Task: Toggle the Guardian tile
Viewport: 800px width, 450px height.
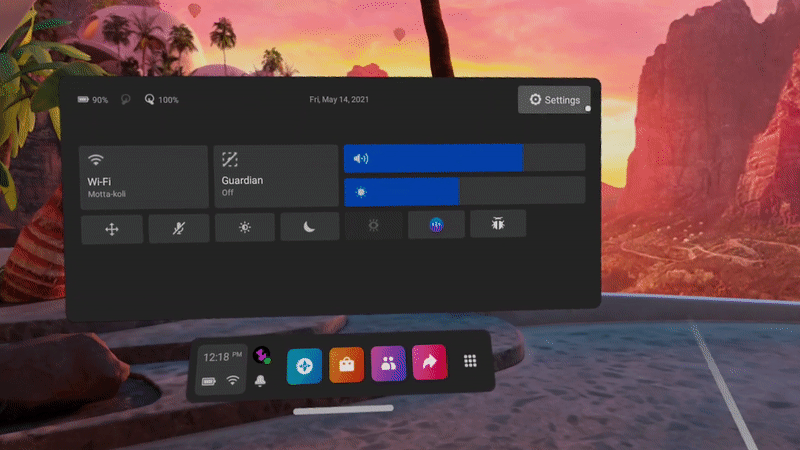Action: [x=276, y=176]
